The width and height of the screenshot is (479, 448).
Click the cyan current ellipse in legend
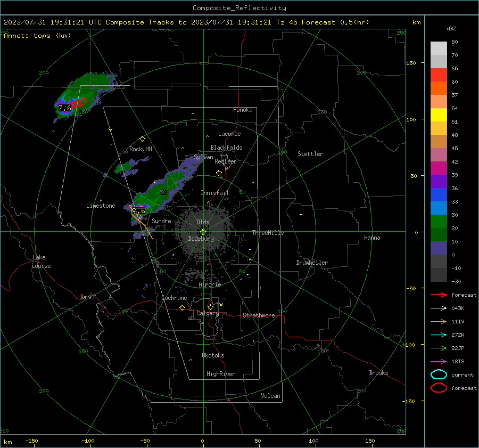click(x=439, y=374)
